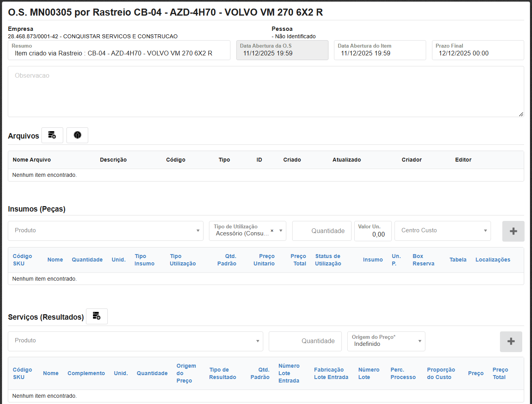This screenshot has width=532, height=404.
Task: Sort the Insumos table by Código SKU
Action: pos(22,260)
